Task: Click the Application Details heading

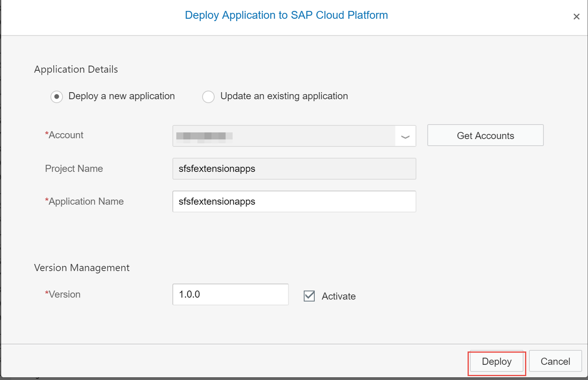Action: coord(76,69)
